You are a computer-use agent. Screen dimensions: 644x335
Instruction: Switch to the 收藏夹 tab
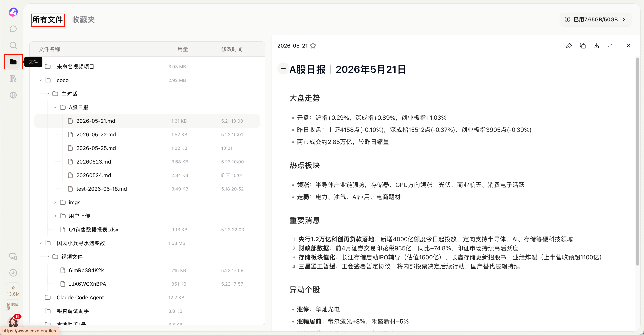pyautogui.click(x=83, y=20)
